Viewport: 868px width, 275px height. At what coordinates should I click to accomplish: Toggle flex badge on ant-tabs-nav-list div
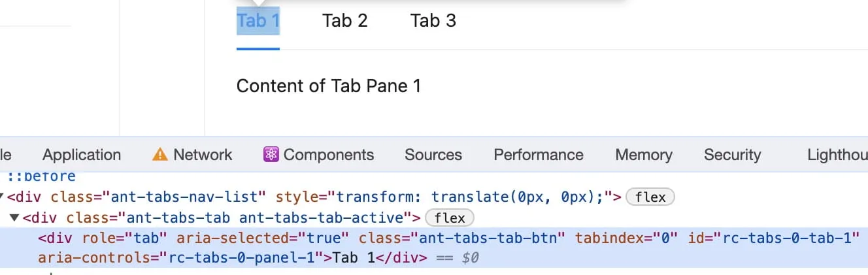(650, 197)
